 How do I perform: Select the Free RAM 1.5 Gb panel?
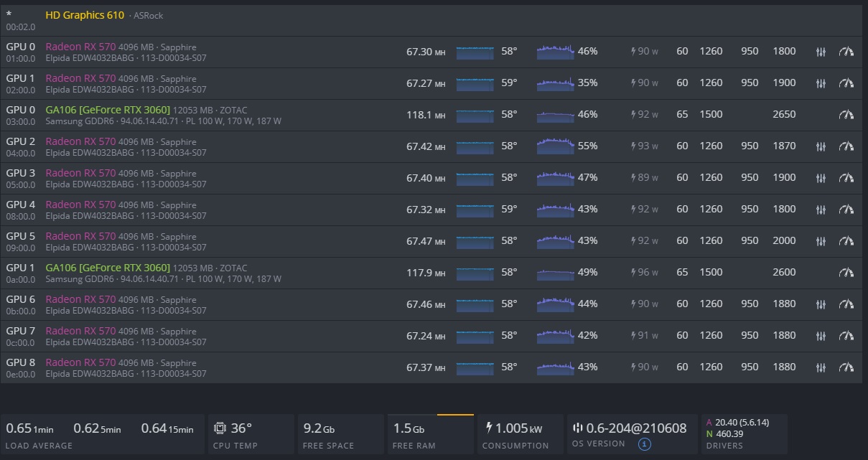(x=429, y=434)
